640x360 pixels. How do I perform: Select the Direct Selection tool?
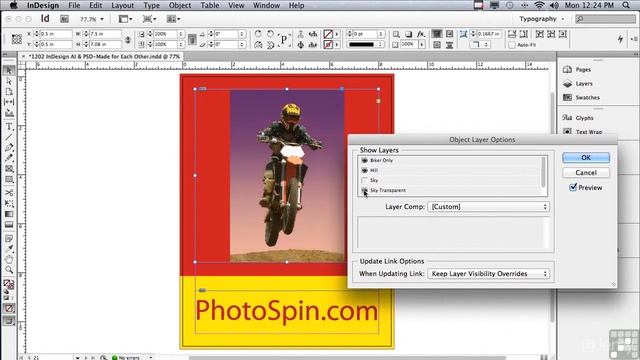pos(9,81)
